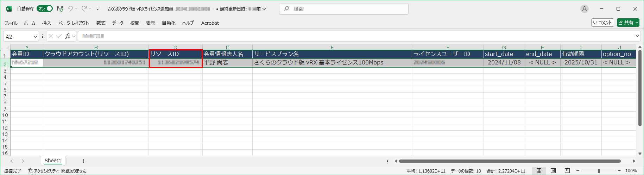644x175 pixels.
Task: Open the Redo history dropdown arrow
Action: pos(90,9)
